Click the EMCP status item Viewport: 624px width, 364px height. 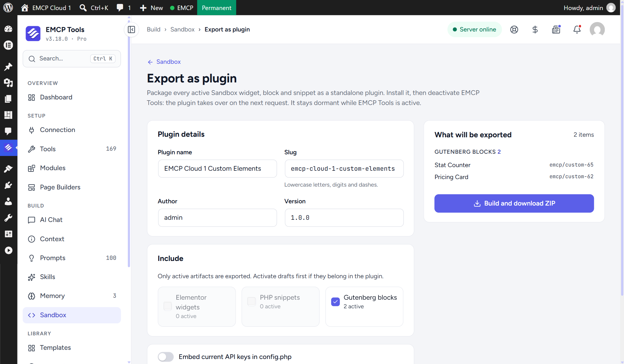tap(182, 8)
